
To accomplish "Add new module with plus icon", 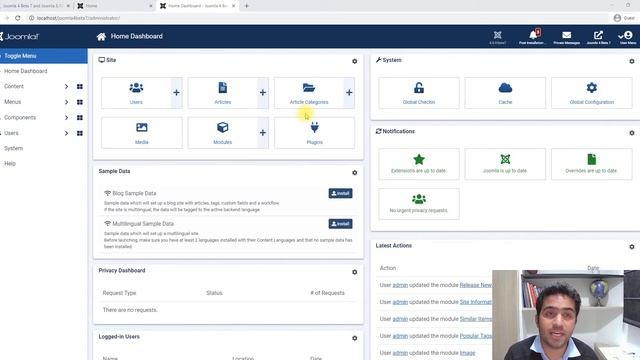I will [263, 133].
